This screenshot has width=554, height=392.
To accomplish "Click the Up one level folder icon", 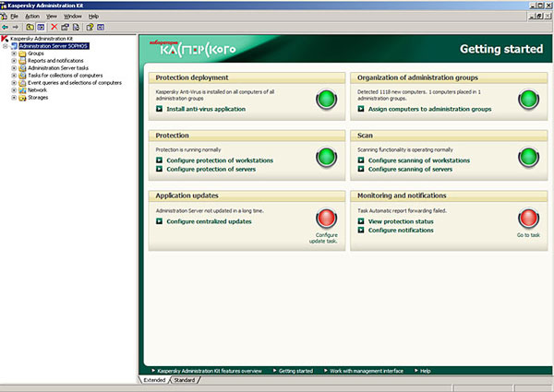I will (x=30, y=27).
